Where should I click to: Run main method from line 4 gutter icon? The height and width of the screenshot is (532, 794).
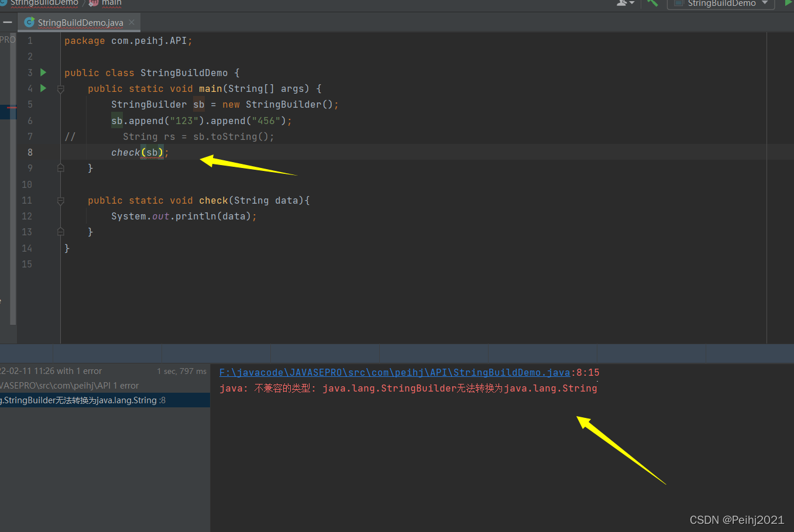point(43,88)
